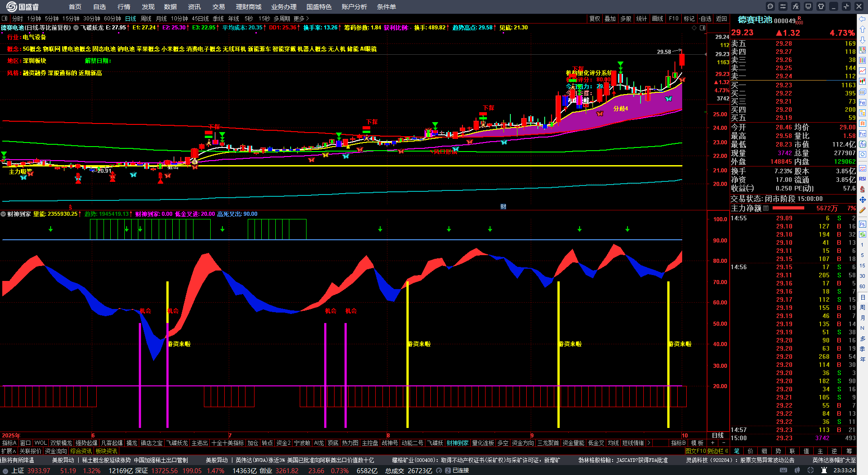Toggle the 标记 mark button
Image resolution: width=868 pixels, height=475 pixels.
click(689, 19)
